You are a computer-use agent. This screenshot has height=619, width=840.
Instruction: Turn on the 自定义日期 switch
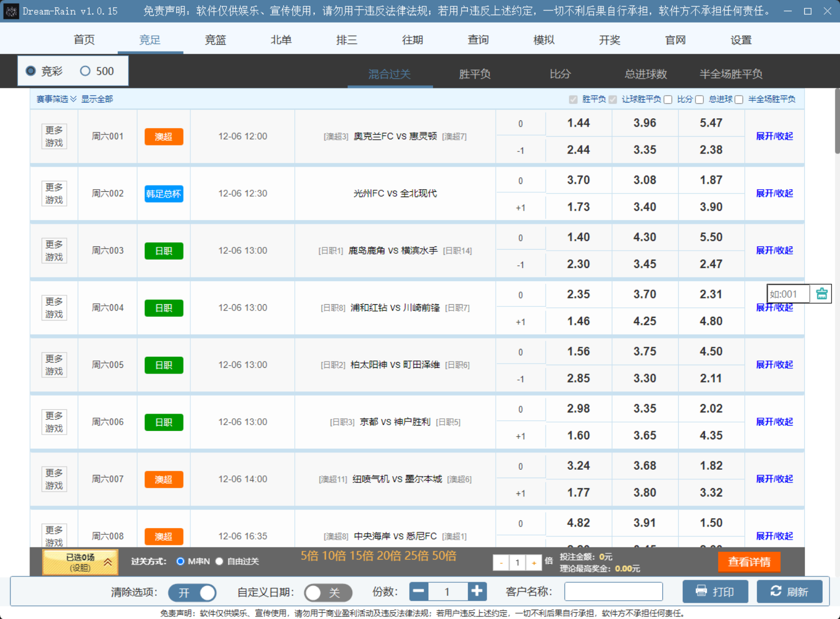(327, 593)
